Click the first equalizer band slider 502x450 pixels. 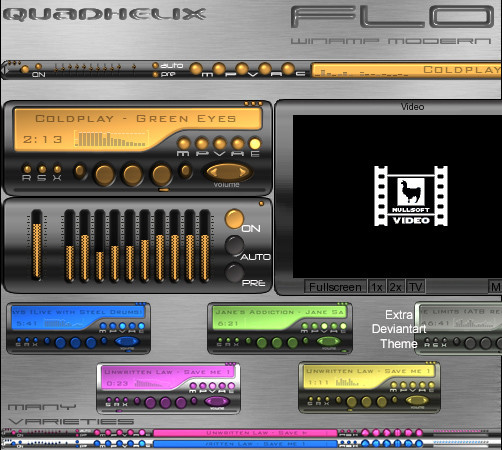tap(70, 246)
